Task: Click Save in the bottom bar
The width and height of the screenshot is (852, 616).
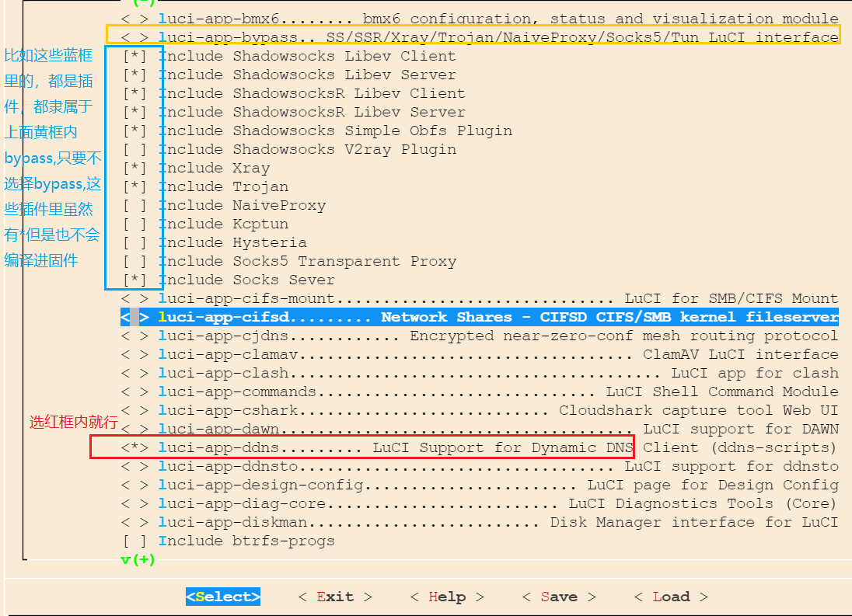Action: click(x=558, y=597)
